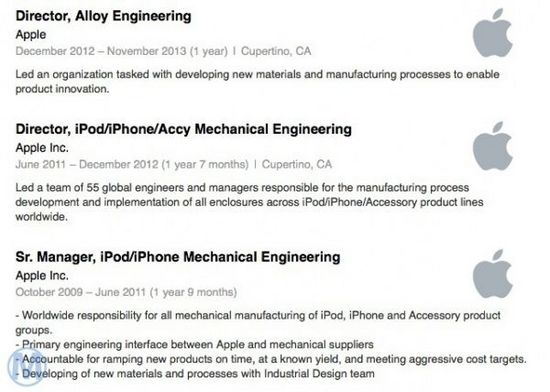Click the Worldwide responsibility bullet point

tap(258, 323)
